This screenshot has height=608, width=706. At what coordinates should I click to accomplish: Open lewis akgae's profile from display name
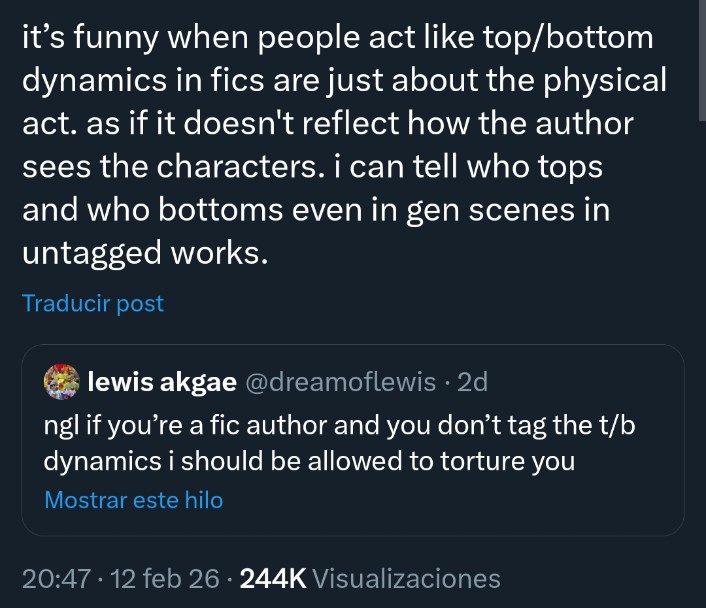coord(162,381)
